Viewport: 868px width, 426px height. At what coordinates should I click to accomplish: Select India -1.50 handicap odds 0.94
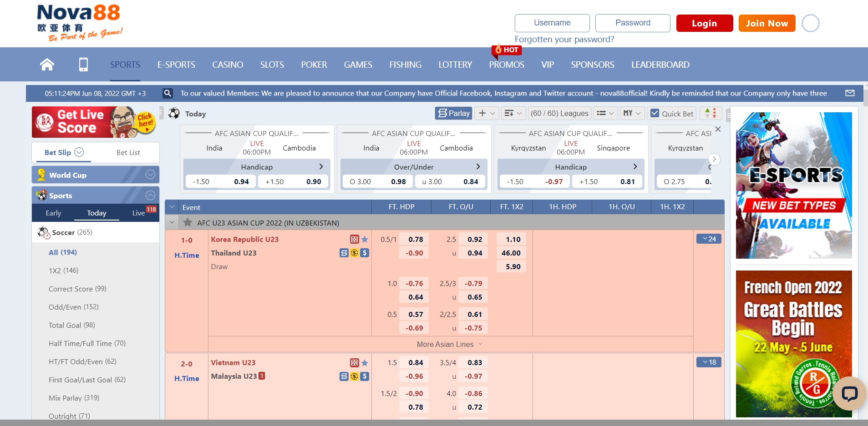220,181
